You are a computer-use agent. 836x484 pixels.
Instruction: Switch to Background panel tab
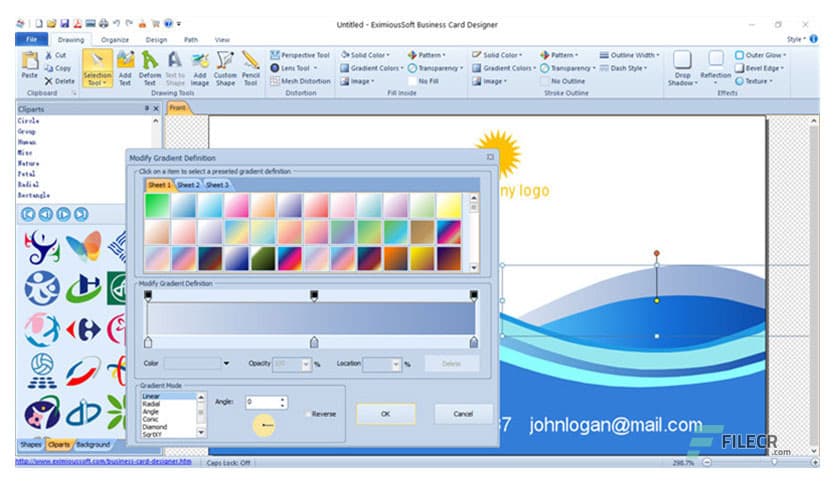pos(93,444)
